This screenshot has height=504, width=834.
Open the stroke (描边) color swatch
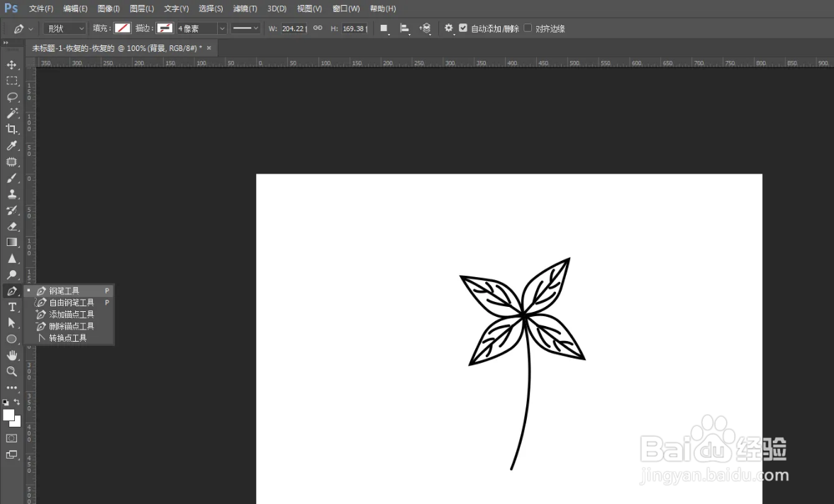tap(165, 28)
